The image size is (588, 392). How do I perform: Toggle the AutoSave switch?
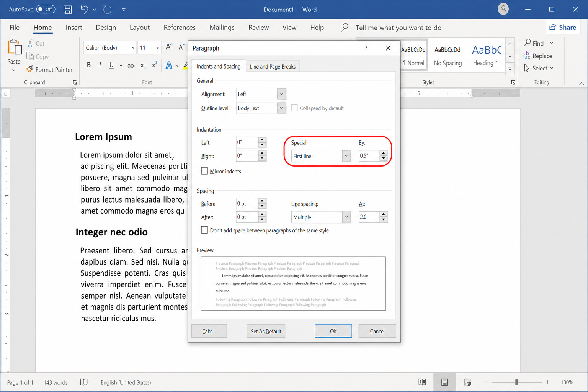coord(46,9)
